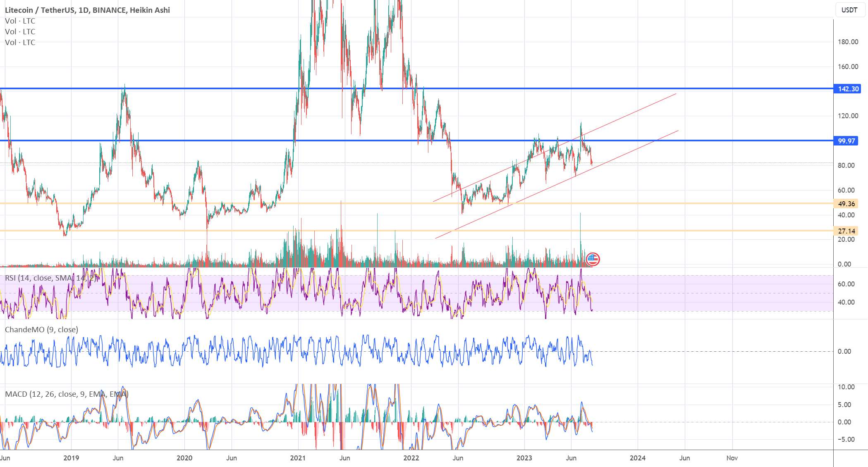This screenshot has width=868, height=467.
Task: Click the 27.14 orange price level label
Action: coord(846,231)
